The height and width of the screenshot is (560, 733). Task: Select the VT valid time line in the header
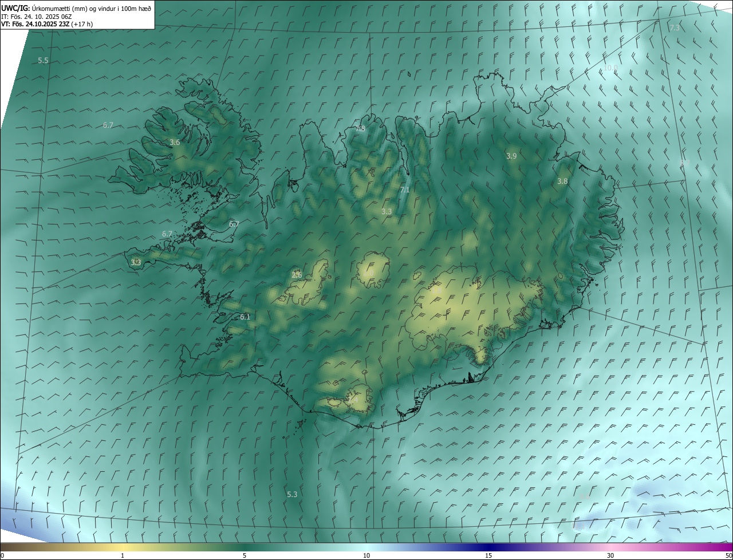click(x=47, y=24)
